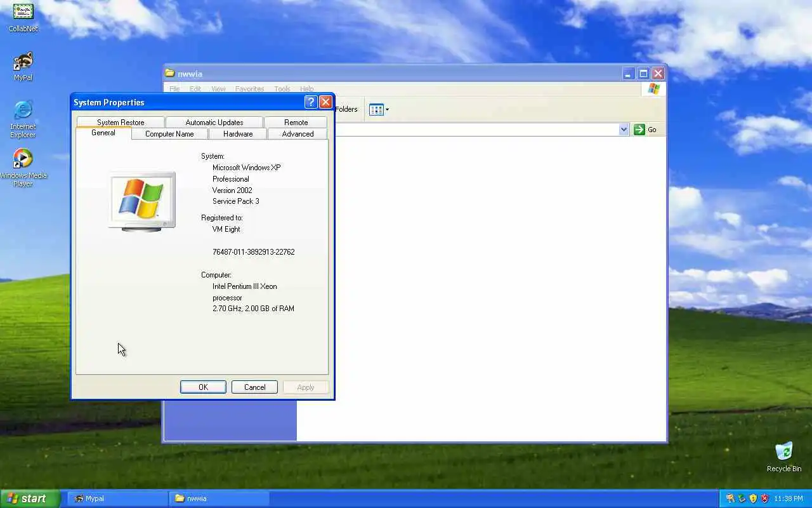Go to the Advanced tab
Image resolution: width=812 pixels, height=508 pixels.
coord(298,134)
